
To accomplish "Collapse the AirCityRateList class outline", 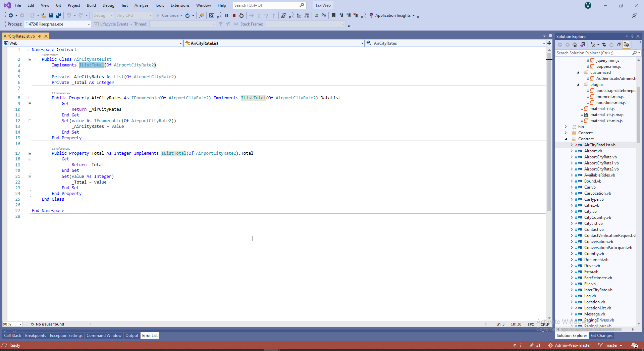I will [x=30, y=59].
